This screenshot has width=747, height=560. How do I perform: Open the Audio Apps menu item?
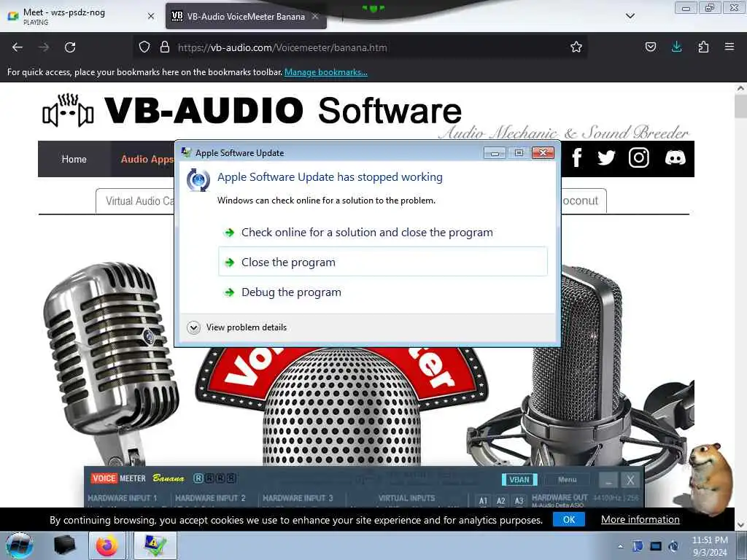(147, 159)
